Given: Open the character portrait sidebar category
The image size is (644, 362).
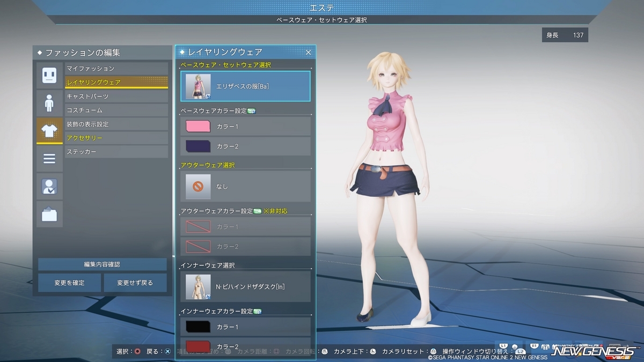Looking at the screenshot, I should pos(49,187).
